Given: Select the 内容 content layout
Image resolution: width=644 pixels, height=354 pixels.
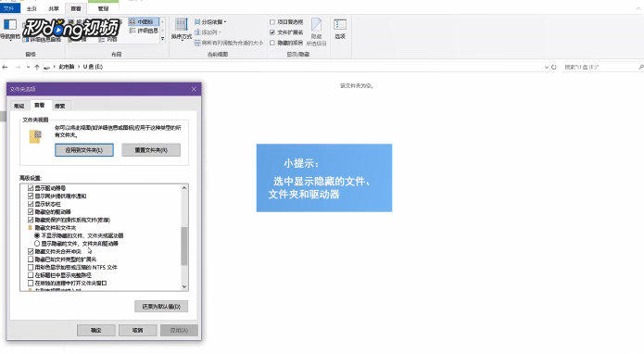Looking at the screenshot, I should [108, 40].
